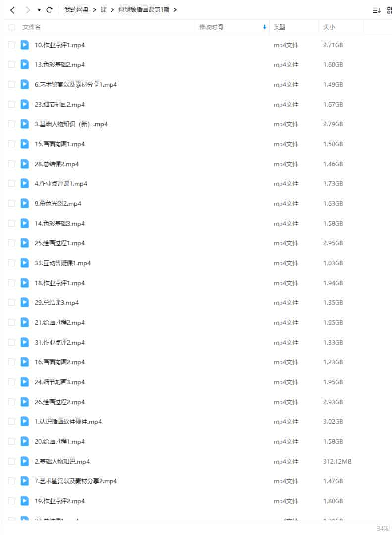Viewport: 392px width, 535px height.
Task: Open the 课 folder breadcrumb
Action: point(104,9)
